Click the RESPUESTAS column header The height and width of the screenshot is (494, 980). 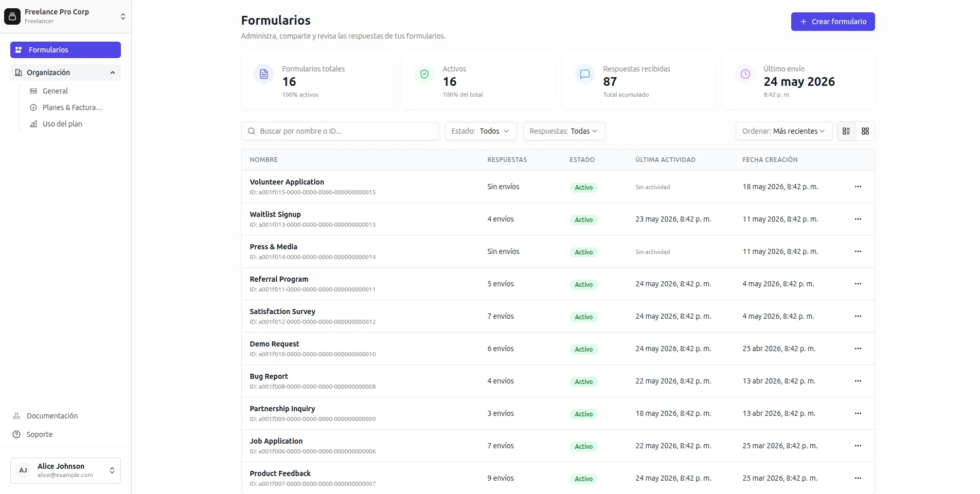tap(507, 160)
